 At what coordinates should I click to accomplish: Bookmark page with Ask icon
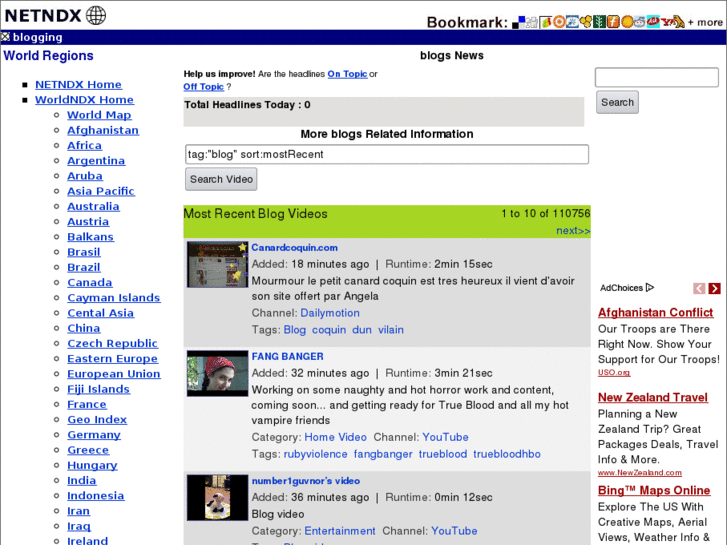[653, 22]
